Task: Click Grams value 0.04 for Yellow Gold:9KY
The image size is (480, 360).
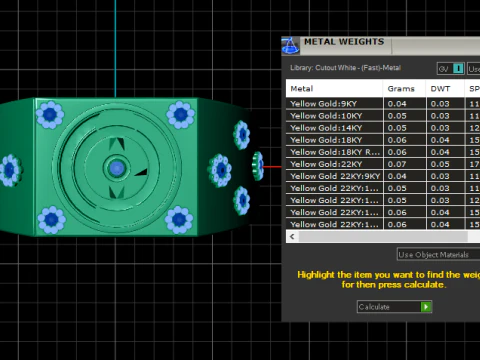Action: tap(397, 104)
